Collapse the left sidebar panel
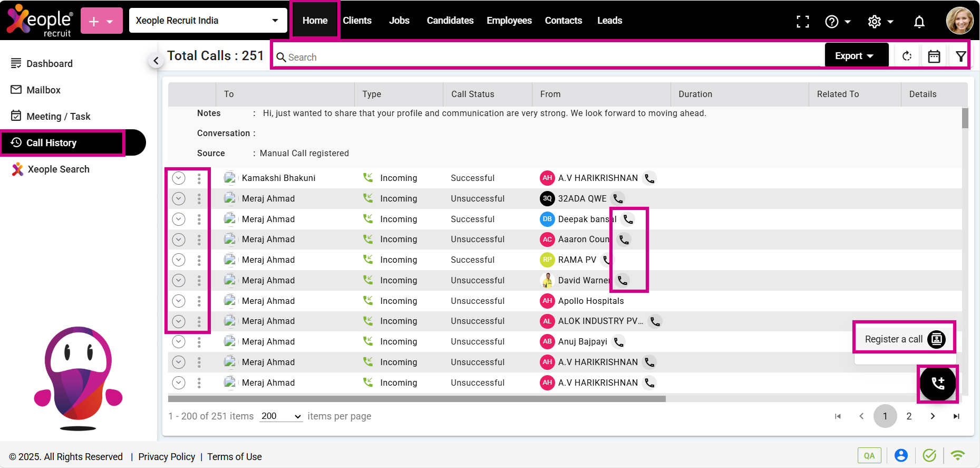 pyautogui.click(x=156, y=61)
